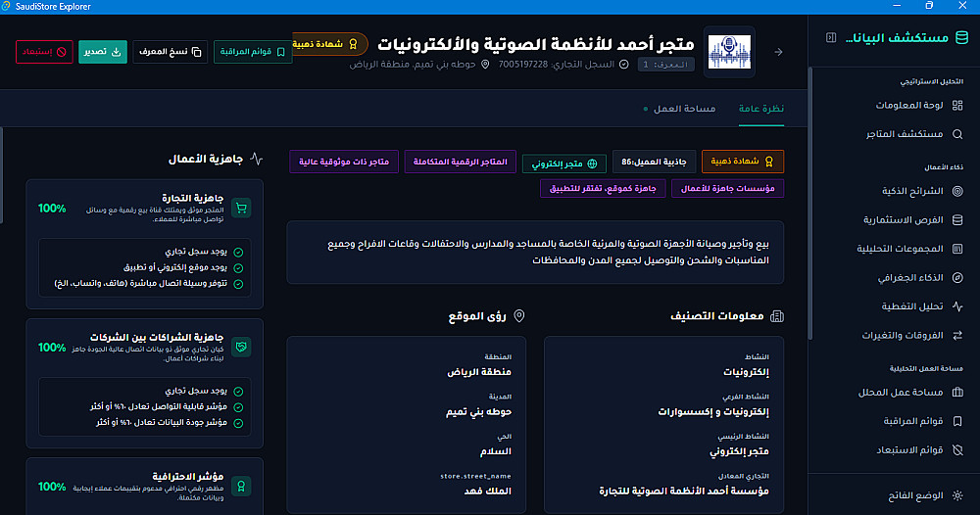Screen dimensions: 980x515
Task: Click the شهادة ذهبية orange tag
Action: click(743, 162)
